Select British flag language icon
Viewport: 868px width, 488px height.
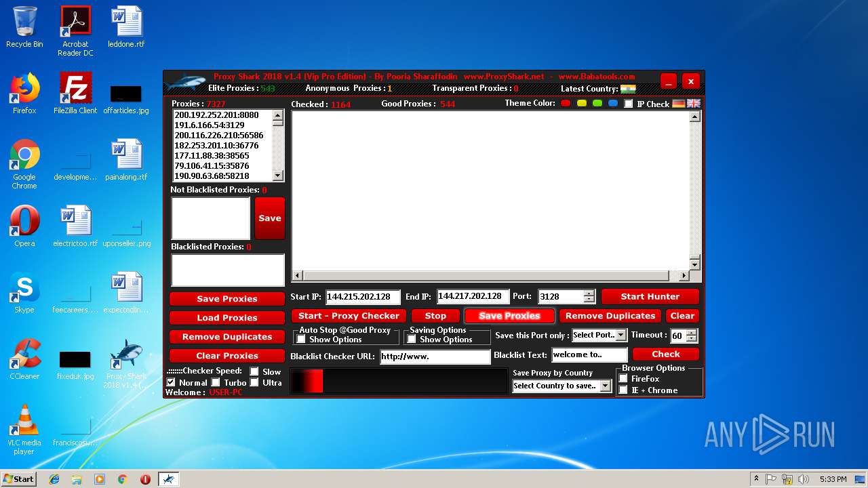point(694,104)
